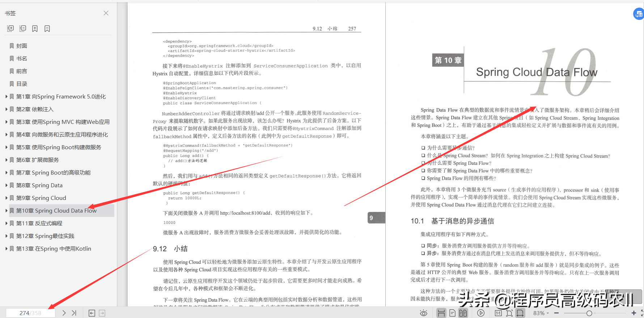Screen dimensions: 644x318
Task: Expand the 第12章 Spring最佳实践 chapter
Action: pos(6,236)
